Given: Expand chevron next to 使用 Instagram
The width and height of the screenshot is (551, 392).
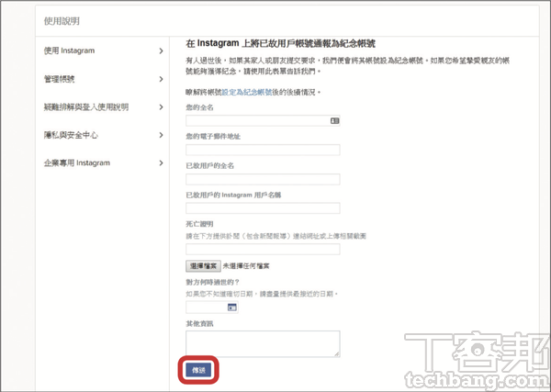Looking at the screenshot, I should tap(161, 50).
